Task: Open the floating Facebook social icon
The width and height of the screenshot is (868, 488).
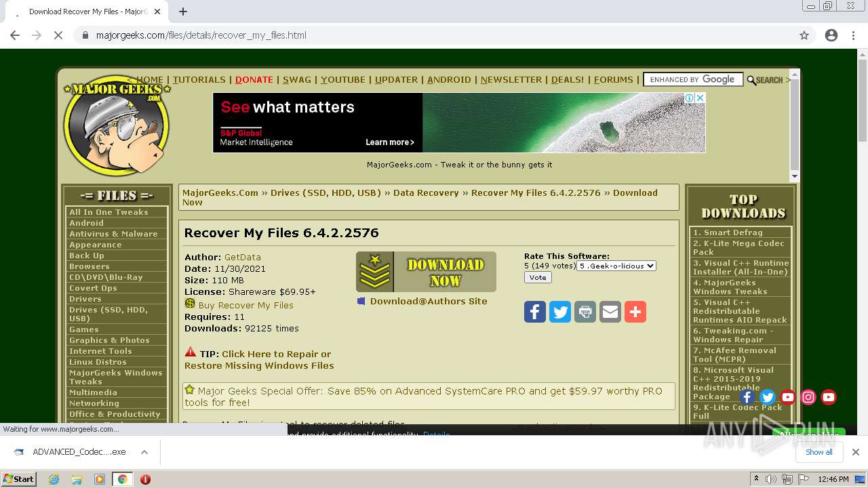Action: [x=747, y=397]
